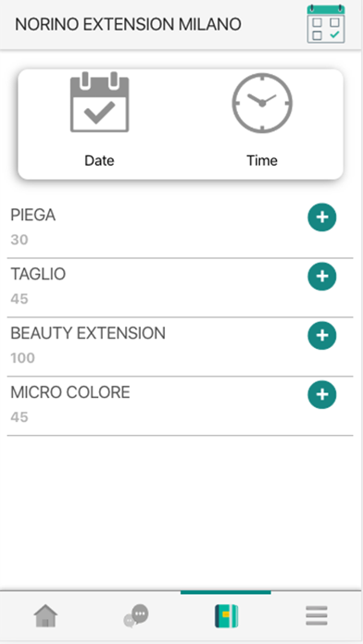Go to the Home tab
This screenshot has height=644, width=363.
pos(45,615)
